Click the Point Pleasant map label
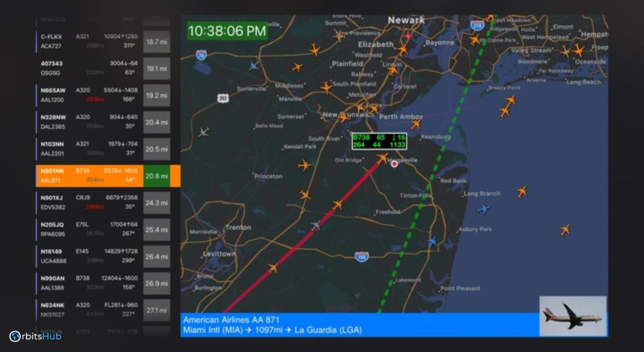The height and width of the screenshot is (352, 644). pyautogui.click(x=460, y=288)
